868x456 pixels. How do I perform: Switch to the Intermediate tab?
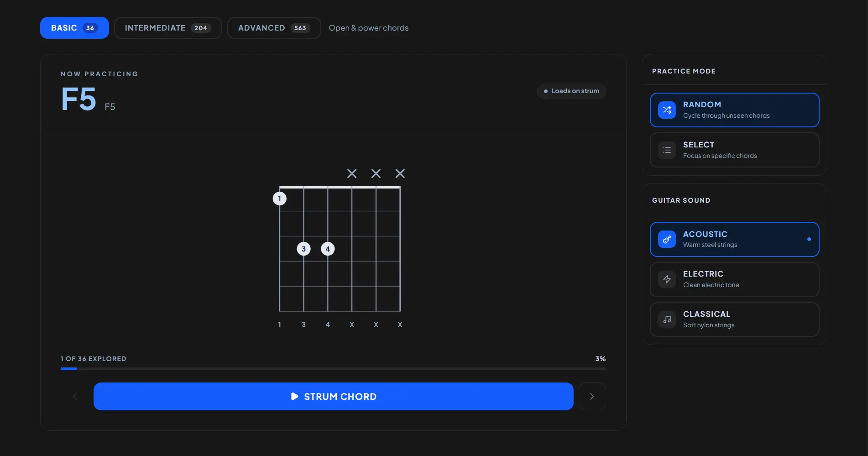[x=168, y=28]
